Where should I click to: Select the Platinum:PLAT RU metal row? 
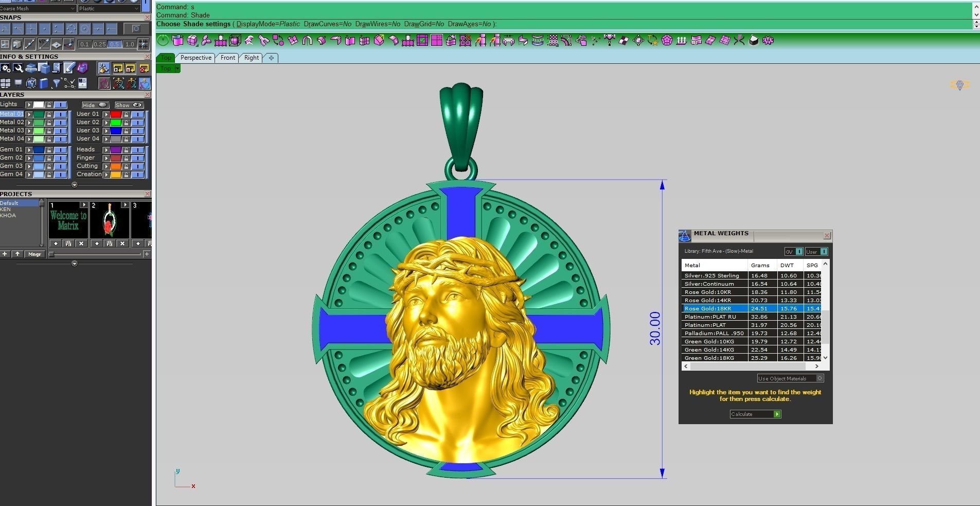(x=752, y=317)
